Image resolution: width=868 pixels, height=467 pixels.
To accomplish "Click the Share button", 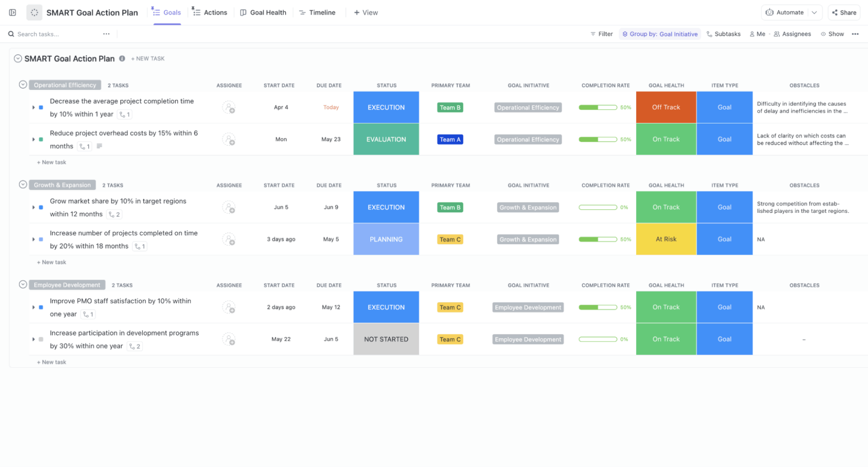I will [x=844, y=12].
